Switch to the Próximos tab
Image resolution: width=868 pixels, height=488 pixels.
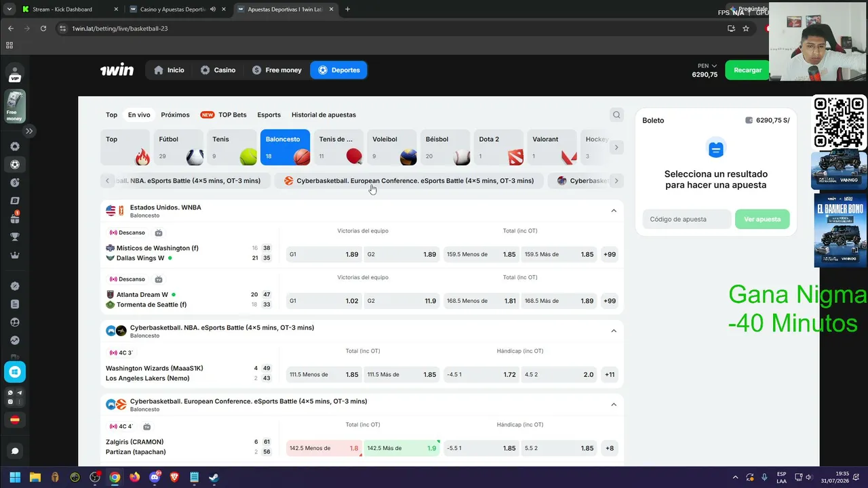(x=175, y=115)
